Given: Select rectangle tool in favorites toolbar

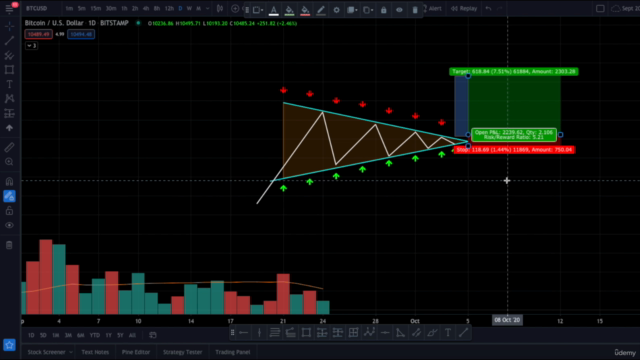Looking at the screenshot, I should click(x=306, y=333).
